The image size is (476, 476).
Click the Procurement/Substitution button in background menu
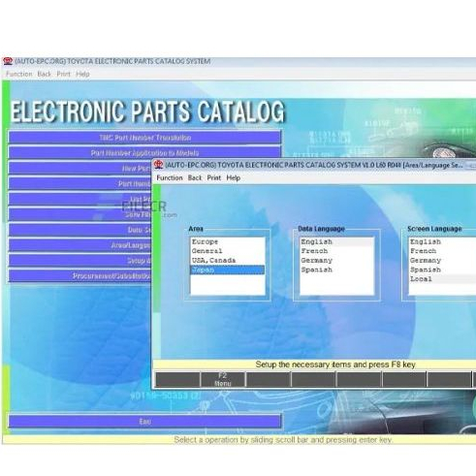(x=79, y=276)
